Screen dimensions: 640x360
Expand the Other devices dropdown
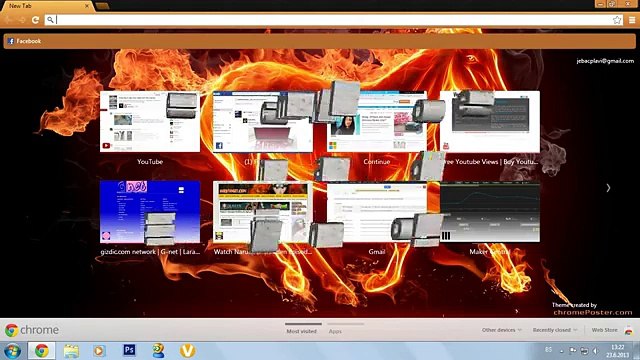point(502,330)
